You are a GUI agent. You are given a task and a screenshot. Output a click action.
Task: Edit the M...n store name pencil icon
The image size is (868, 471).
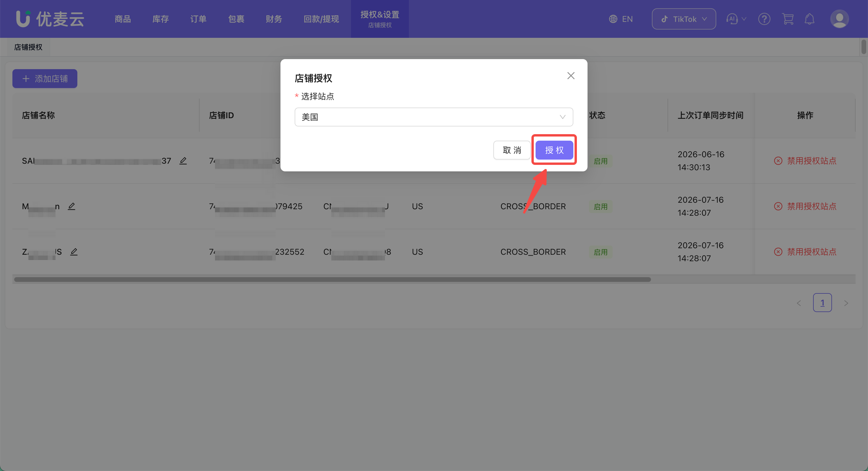[71, 206]
